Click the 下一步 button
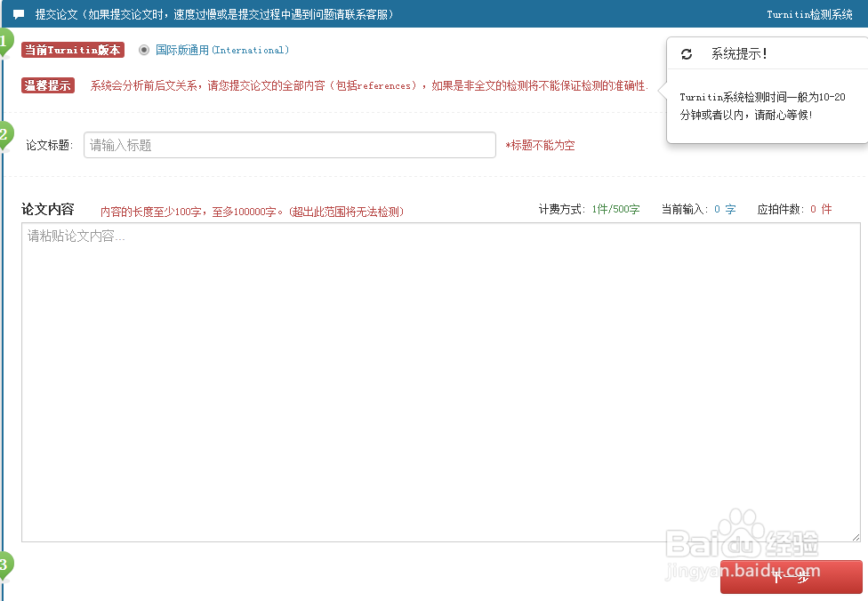The height and width of the screenshot is (601, 868). tap(792, 577)
